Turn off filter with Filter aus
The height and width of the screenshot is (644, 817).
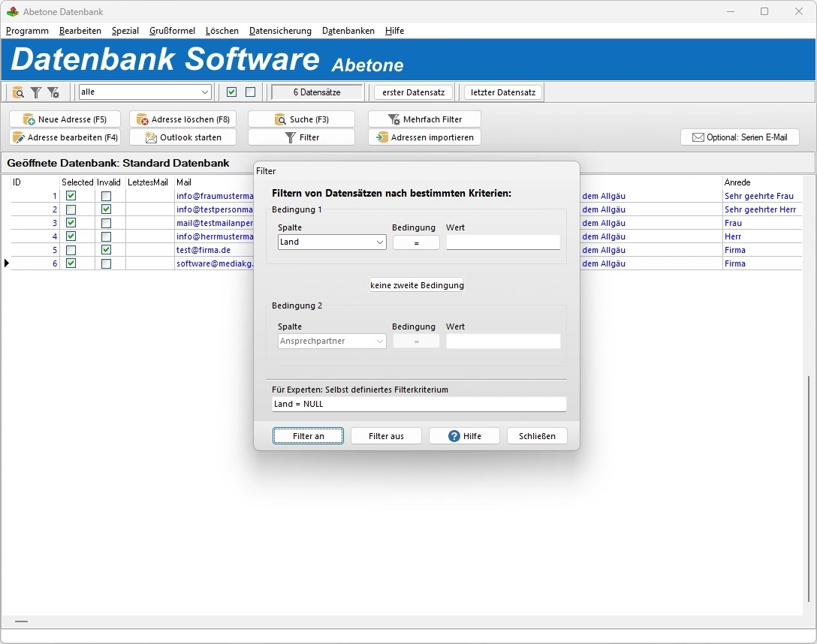pos(386,436)
